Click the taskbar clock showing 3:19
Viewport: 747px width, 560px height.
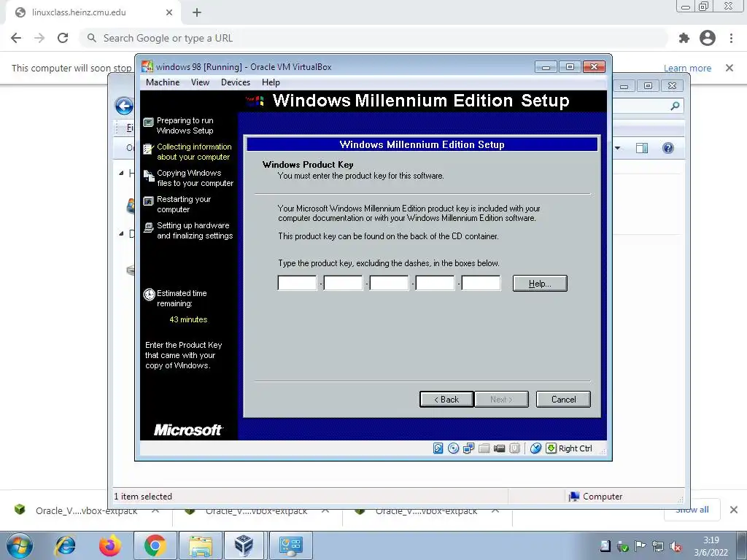[x=711, y=546]
